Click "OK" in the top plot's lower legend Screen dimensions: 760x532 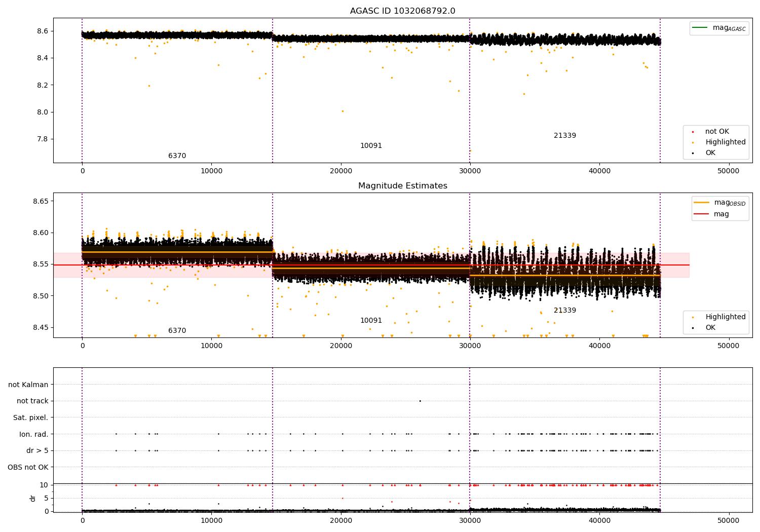(x=710, y=153)
